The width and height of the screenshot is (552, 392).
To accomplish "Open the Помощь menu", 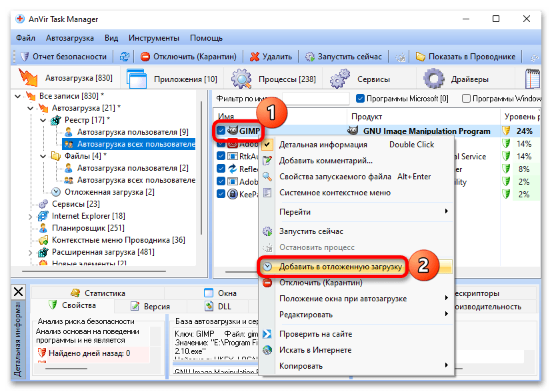I will click(x=206, y=37).
